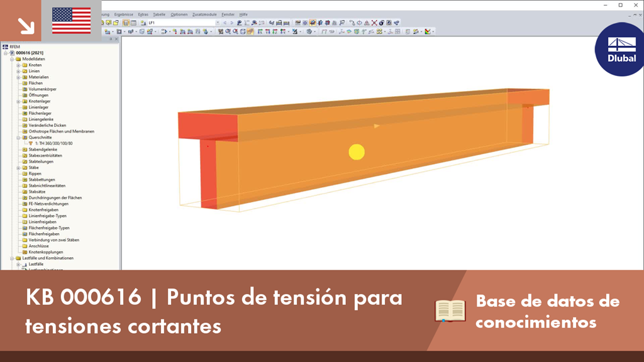644x362 pixels.
Task: Select the RFEM root tree item
Action: [14, 47]
